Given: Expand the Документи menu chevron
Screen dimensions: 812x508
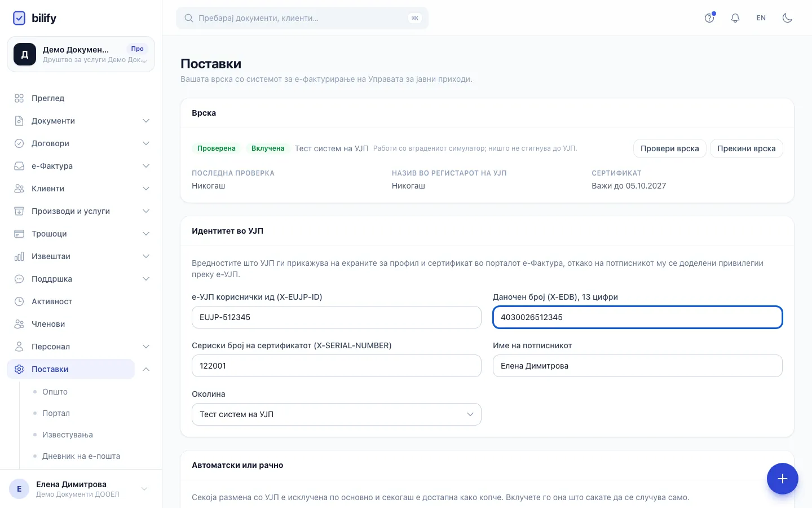Looking at the screenshot, I should 146,121.
